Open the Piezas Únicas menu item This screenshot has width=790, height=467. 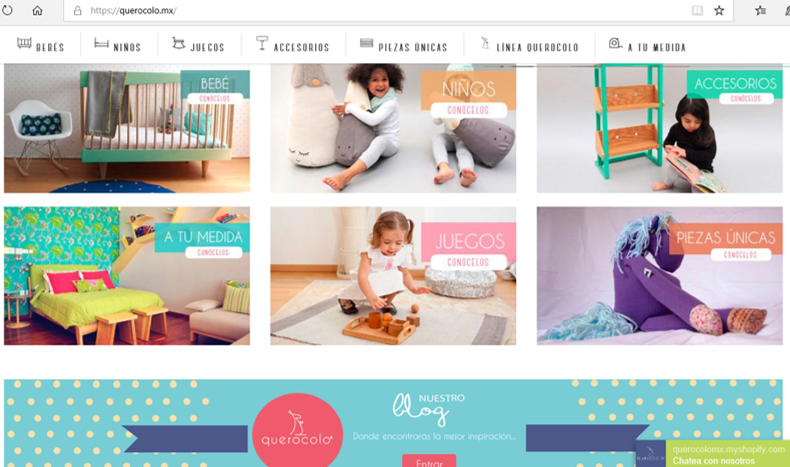click(x=413, y=47)
